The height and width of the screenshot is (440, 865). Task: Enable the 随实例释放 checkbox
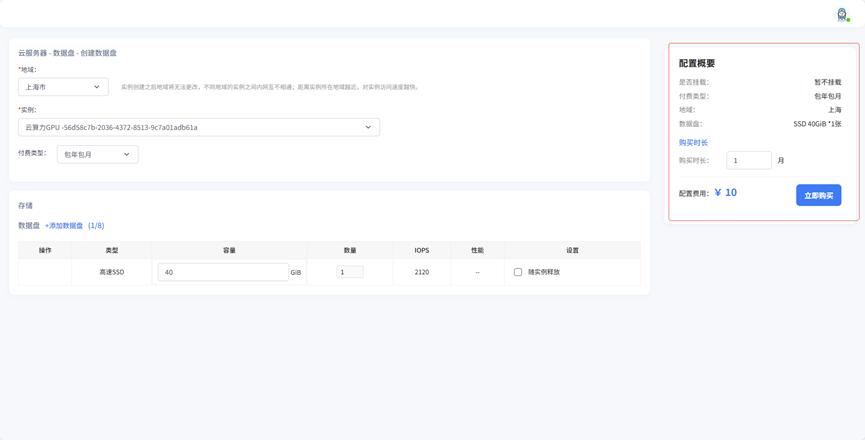(518, 272)
